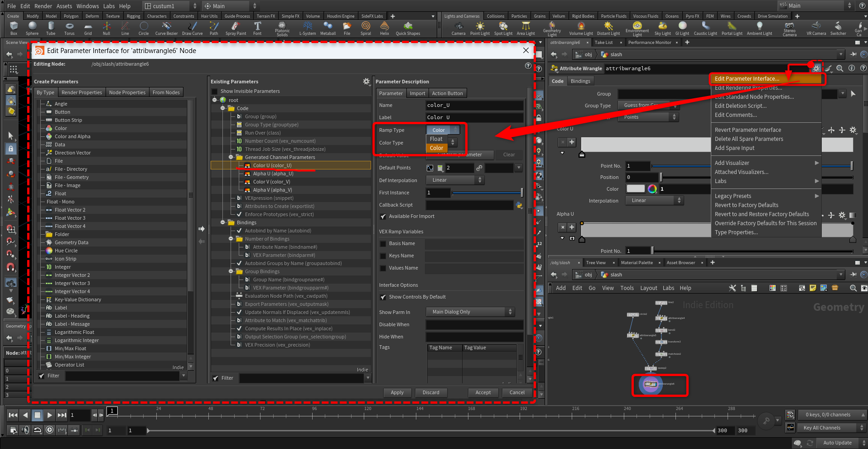Click the Accept button
This screenshot has width=868, height=449.
(x=483, y=393)
